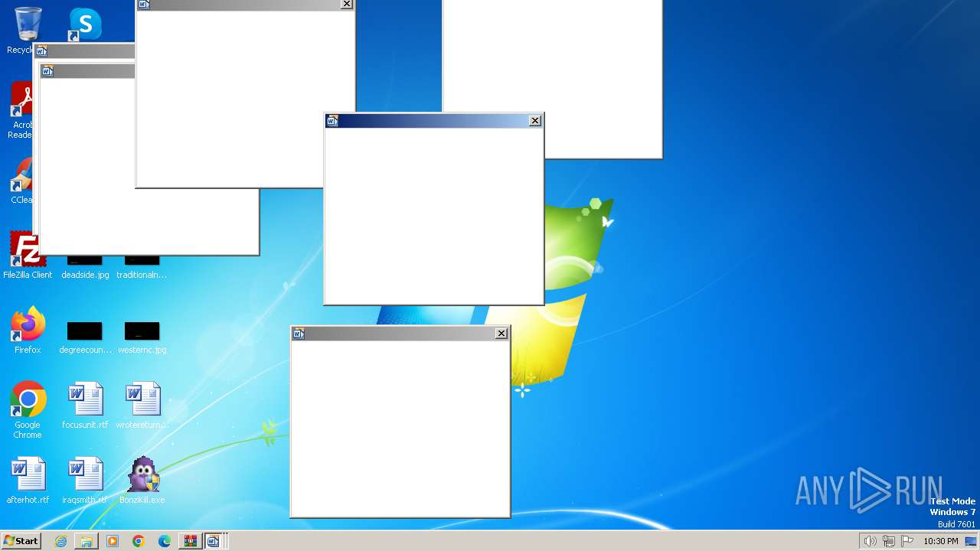
Task: Launch Internet Explorer from the taskbar
Action: tap(60, 541)
